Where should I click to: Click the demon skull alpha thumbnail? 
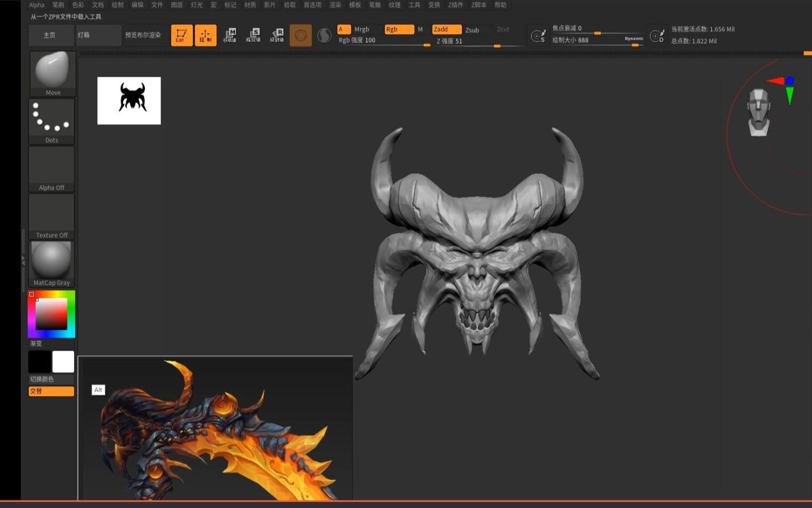click(x=129, y=100)
